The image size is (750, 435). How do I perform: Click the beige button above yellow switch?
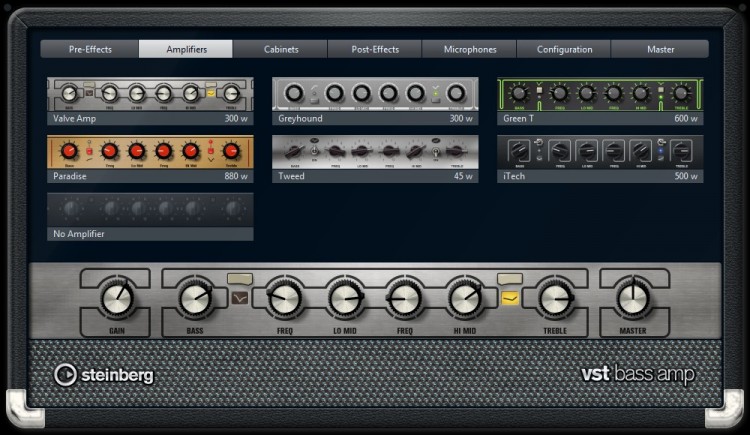click(x=510, y=279)
